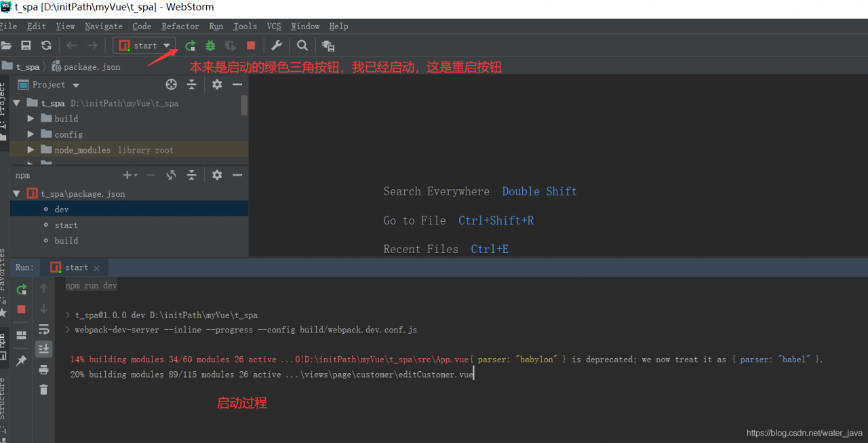
Task: Expand the config folder arrow
Action: coord(31,134)
